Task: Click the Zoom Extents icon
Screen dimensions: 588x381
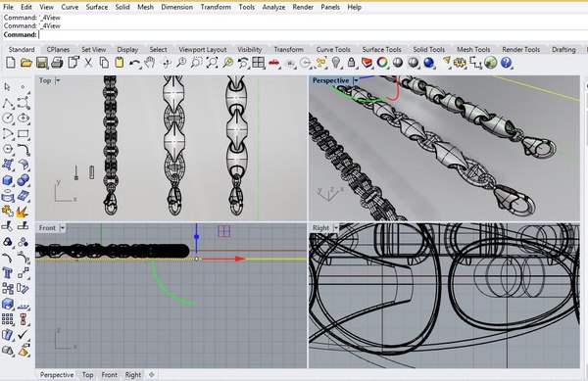Action: (212, 63)
